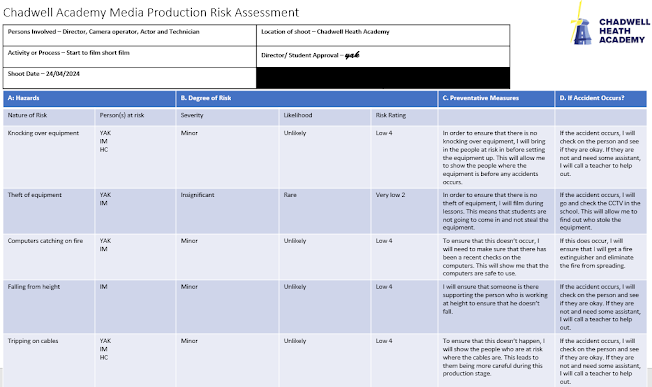Click the 'Very low 2' risk rating

tap(390, 195)
